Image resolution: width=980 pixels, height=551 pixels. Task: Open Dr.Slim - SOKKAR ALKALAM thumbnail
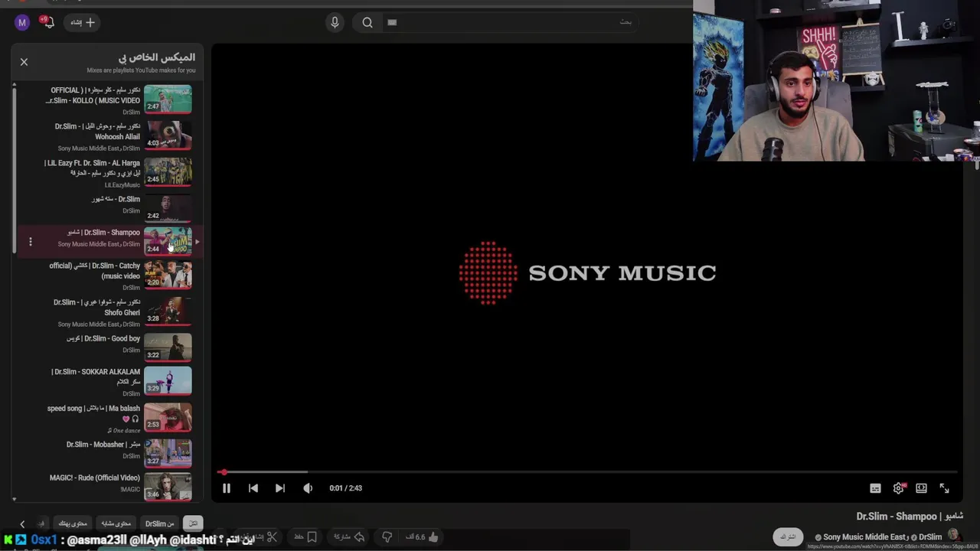click(168, 380)
